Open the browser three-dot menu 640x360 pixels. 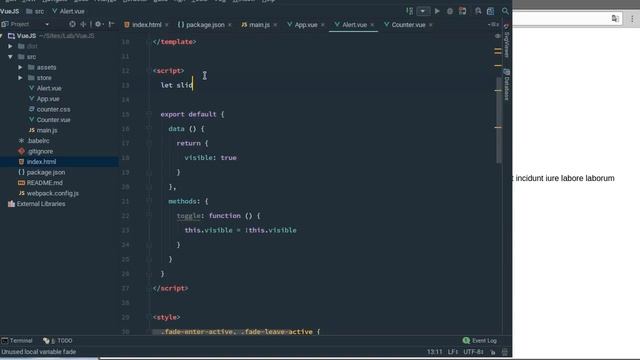click(x=632, y=19)
